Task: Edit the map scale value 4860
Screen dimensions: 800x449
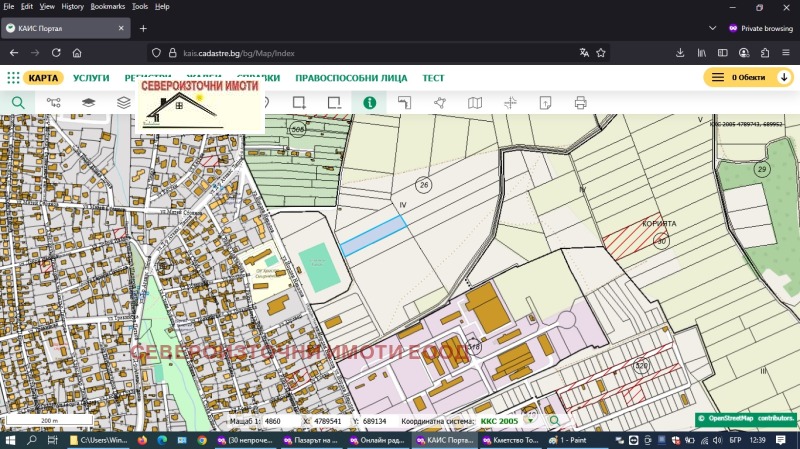Action: point(279,421)
